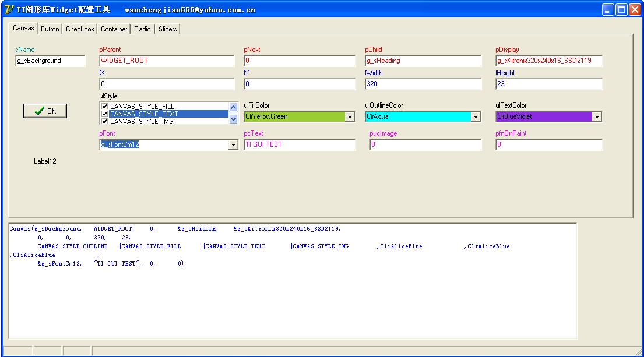644x357 pixels.
Task: Open the Button tab
Action: [50, 29]
